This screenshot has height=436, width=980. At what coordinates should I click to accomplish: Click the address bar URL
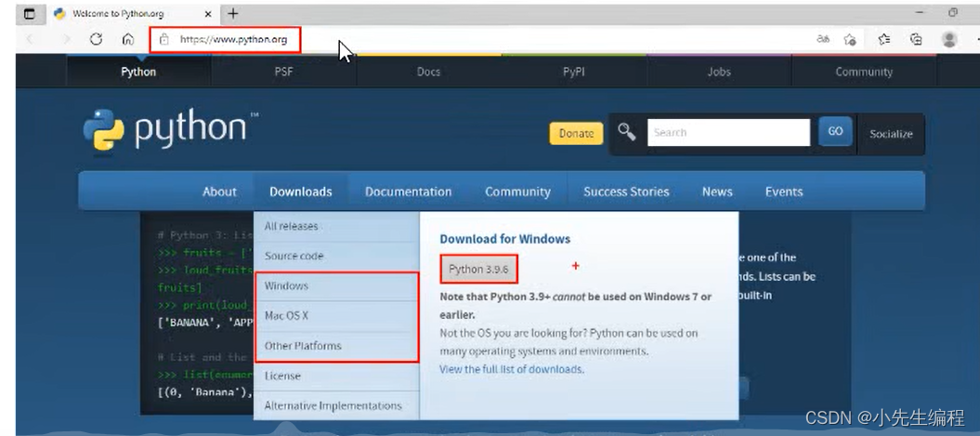[234, 39]
